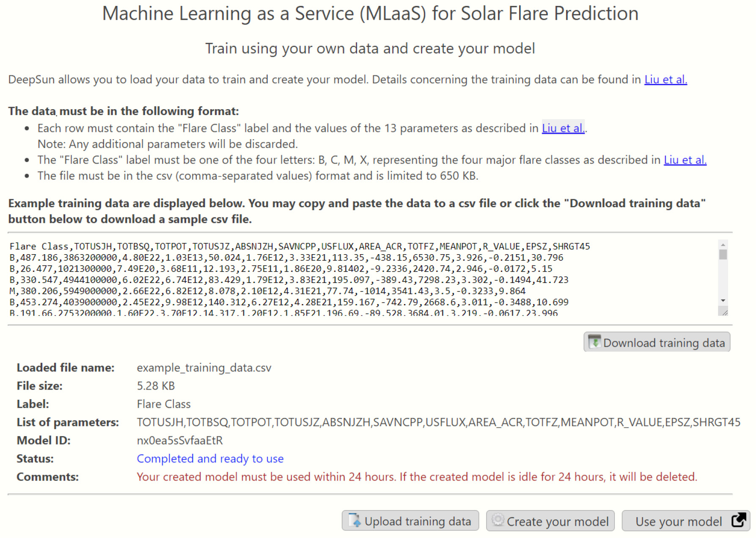The height and width of the screenshot is (538, 756).
Task: Click the scroll-up arrow of the data preview
Action: pyautogui.click(x=723, y=245)
